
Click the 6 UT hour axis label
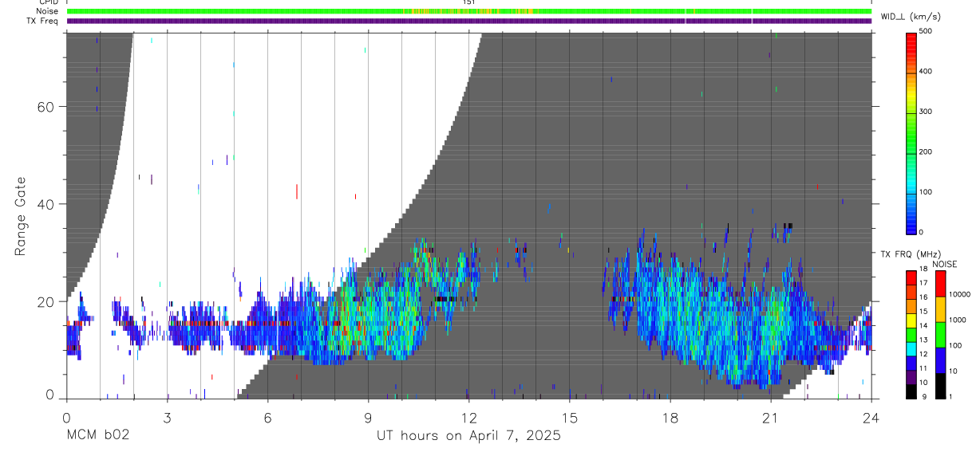[x=267, y=417]
